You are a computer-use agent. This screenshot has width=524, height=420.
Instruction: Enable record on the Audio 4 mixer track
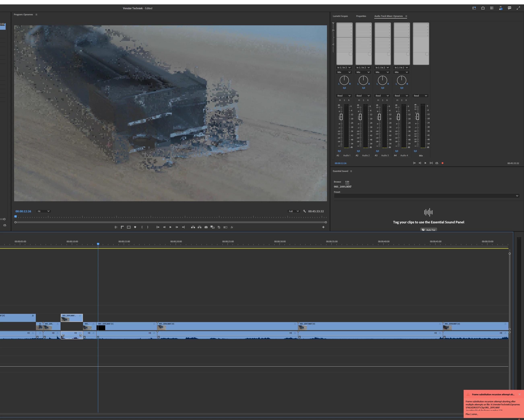pyautogui.click(x=406, y=100)
